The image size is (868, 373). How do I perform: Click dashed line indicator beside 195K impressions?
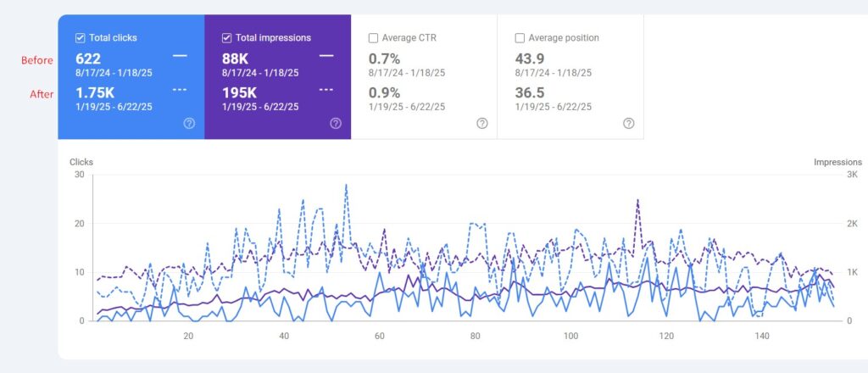326,90
